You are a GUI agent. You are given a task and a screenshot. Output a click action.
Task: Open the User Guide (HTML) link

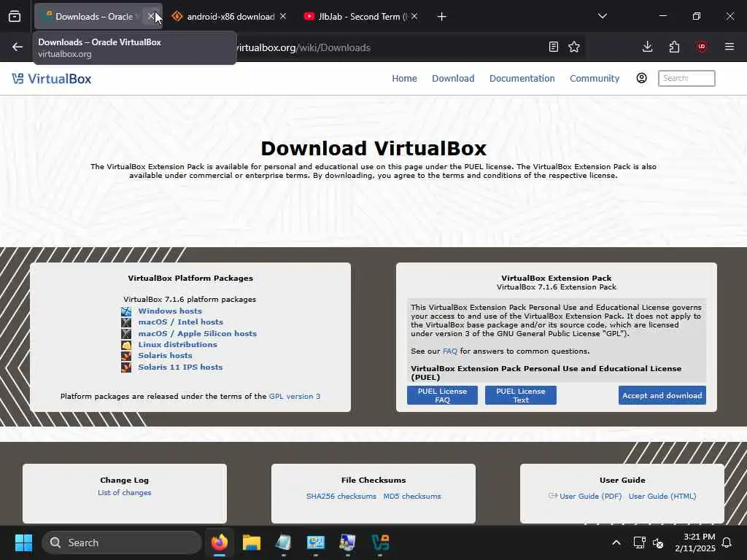(662, 496)
